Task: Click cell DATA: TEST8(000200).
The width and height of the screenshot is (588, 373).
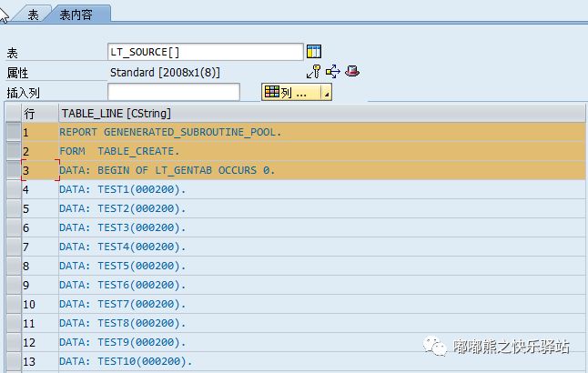Action: coord(321,323)
